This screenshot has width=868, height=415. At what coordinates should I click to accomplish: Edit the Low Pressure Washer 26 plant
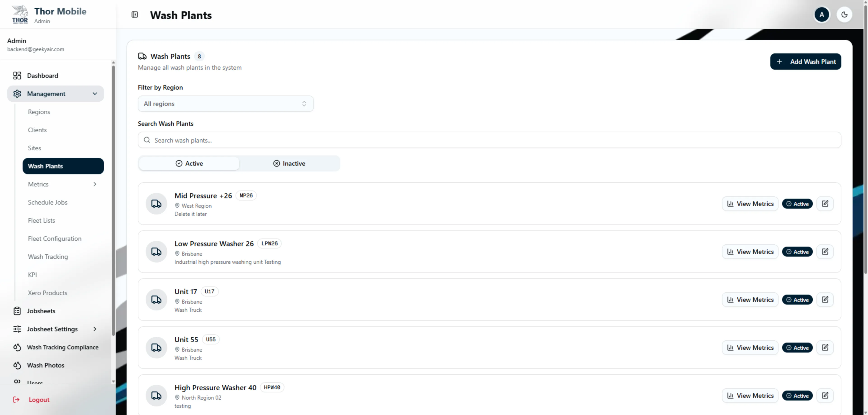[x=825, y=252]
